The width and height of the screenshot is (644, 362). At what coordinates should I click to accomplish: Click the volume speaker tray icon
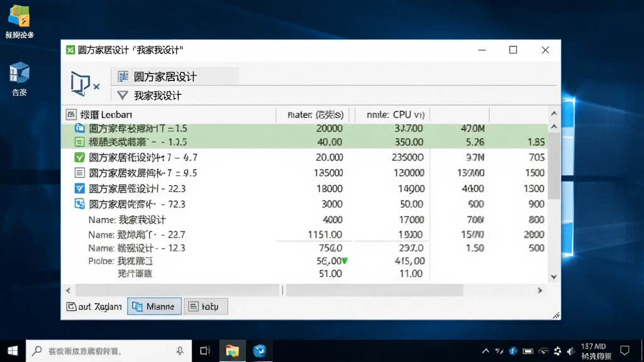(571, 351)
